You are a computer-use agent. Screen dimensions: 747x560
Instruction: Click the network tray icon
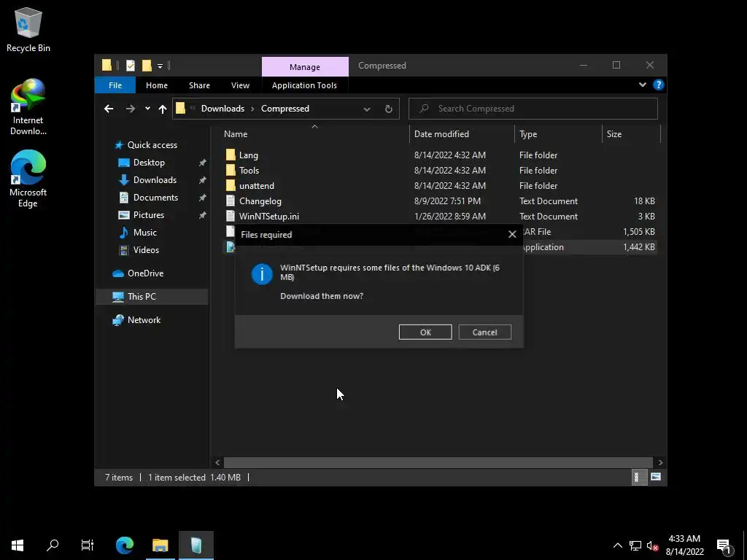(635, 545)
